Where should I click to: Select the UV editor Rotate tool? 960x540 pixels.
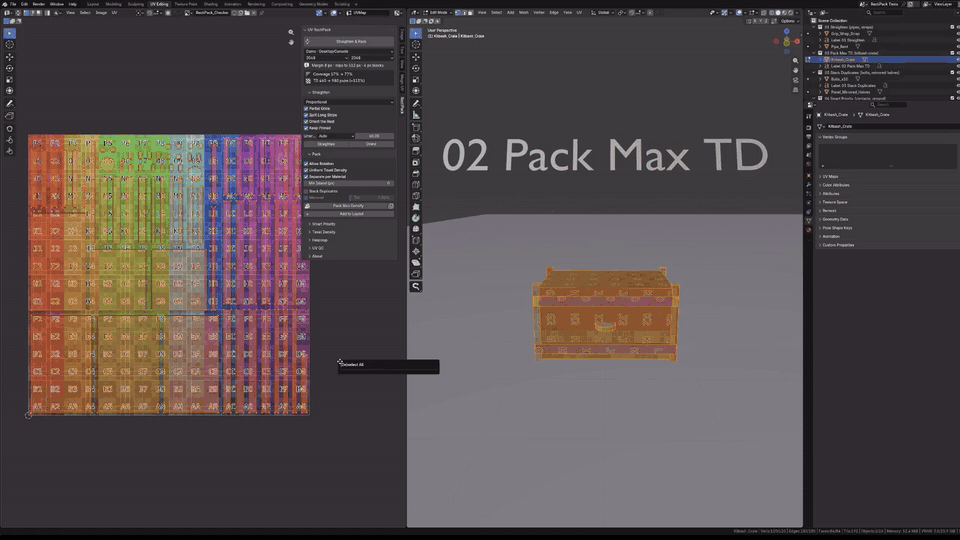(9, 68)
